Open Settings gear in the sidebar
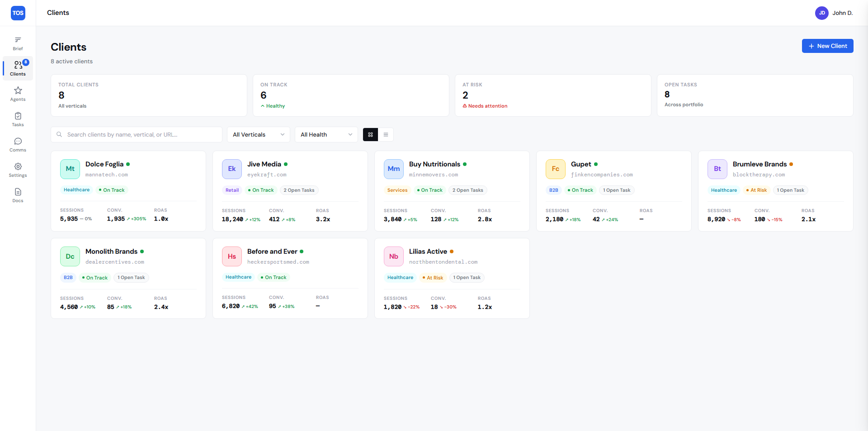The image size is (868, 431). 18,166
